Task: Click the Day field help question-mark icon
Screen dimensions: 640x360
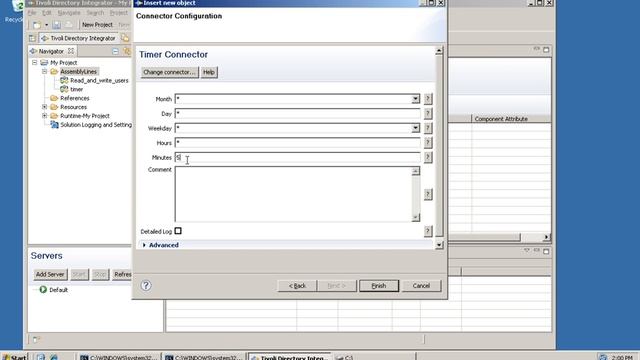Action: click(x=427, y=113)
